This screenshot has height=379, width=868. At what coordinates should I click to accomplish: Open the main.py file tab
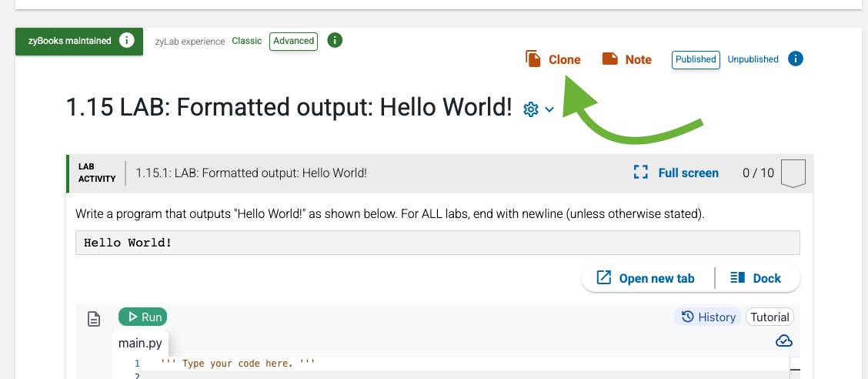[x=140, y=344]
